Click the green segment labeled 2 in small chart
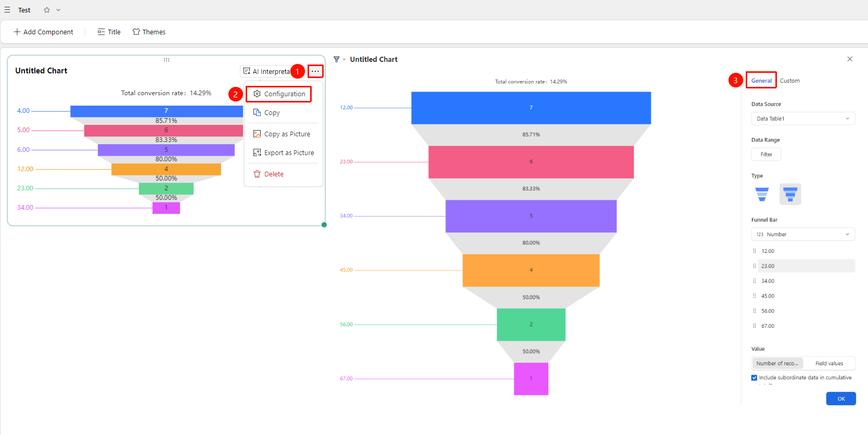This screenshot has width=868, height=435. tap(166, 188)
